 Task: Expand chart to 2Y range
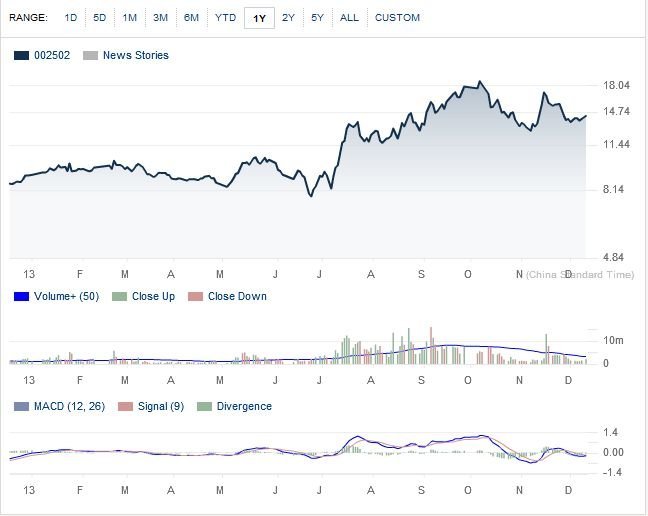pos(288,18)
